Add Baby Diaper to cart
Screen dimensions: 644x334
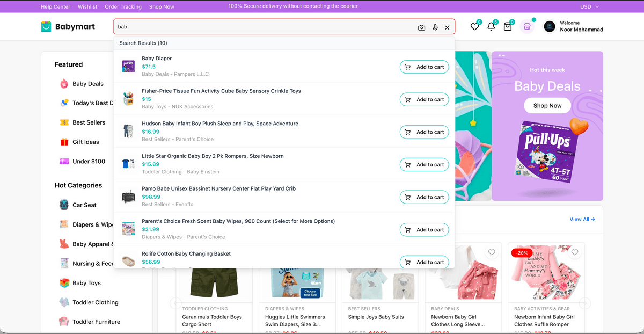pos(424,67)
